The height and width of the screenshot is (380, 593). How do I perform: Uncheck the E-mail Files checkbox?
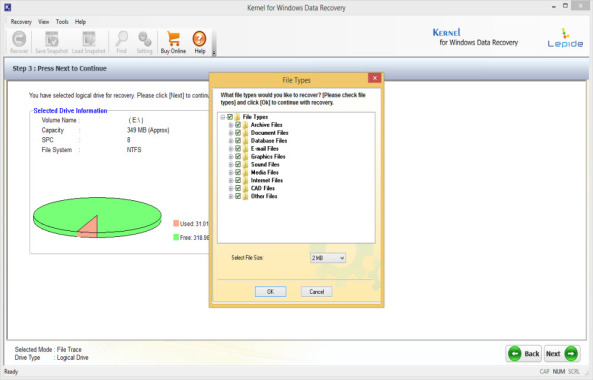(238, 149)
